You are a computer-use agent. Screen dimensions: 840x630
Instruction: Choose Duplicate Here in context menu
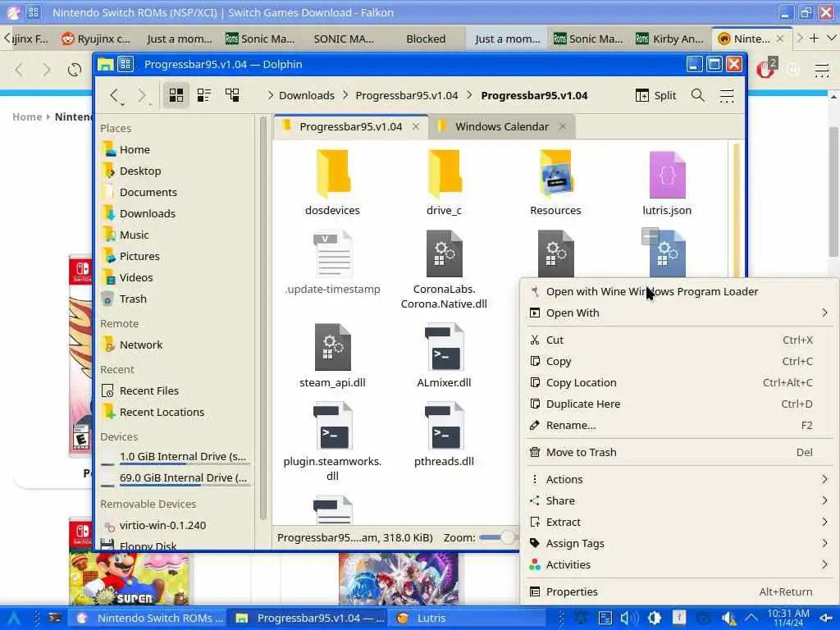pyautogui.click(x=678, y=404)
